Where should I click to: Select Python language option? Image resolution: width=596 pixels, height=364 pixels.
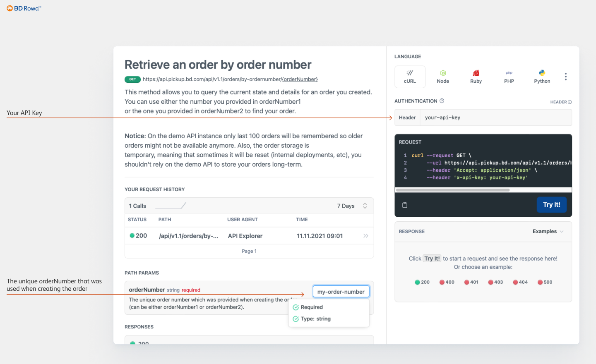tap(542, 77)
